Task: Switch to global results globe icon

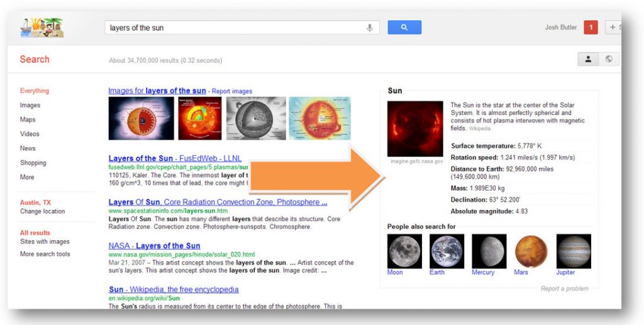Action: (x=609, y=59)
